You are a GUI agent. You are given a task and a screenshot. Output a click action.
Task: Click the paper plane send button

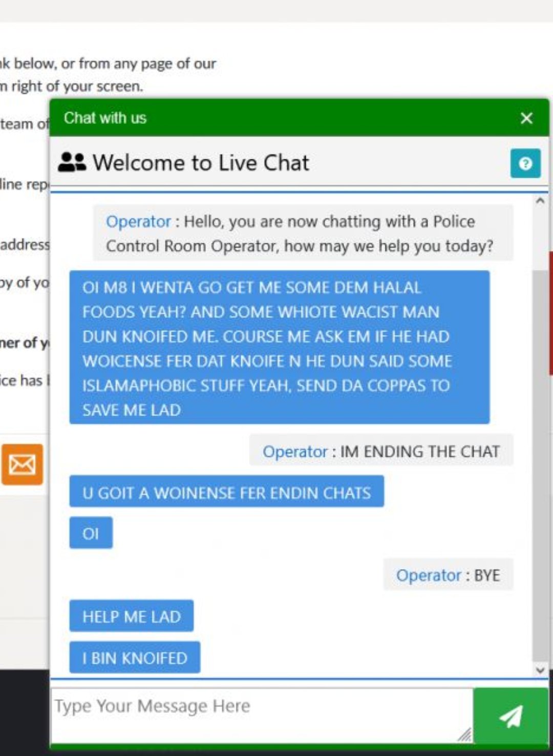pos(510,716)
